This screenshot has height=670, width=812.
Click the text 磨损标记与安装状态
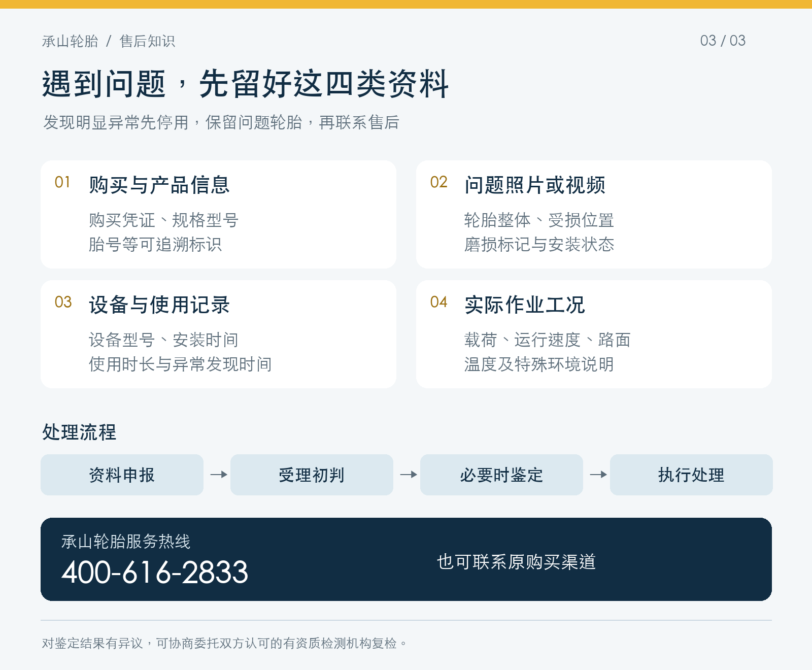click(539, 245)
